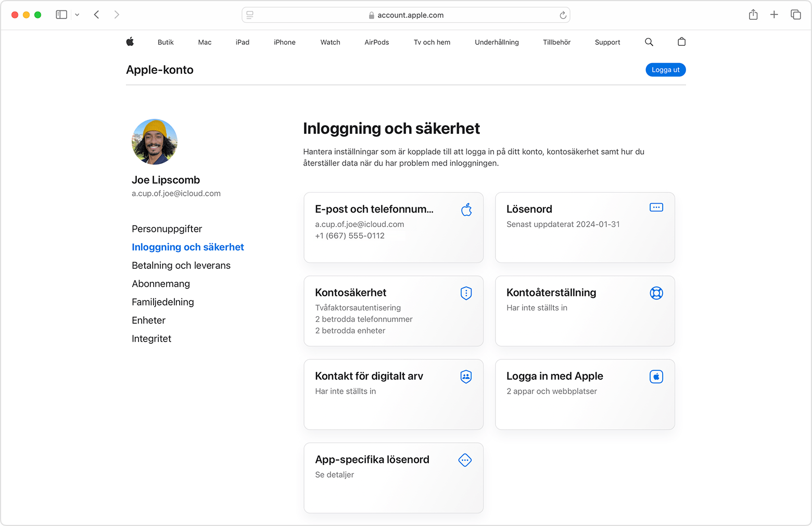Screen dimensions: 812x526
Task: Open the AirPods menu item
Action: [x=377, y=42]
